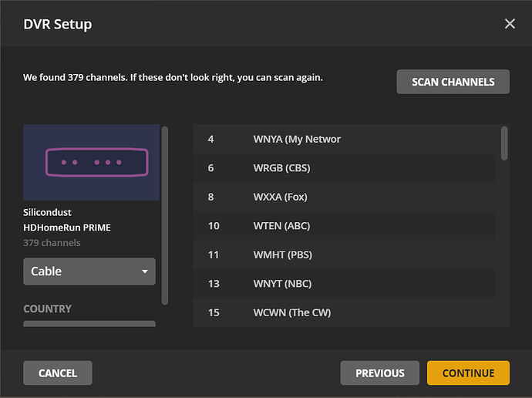Select channel 8 WXXA (Fox)

click(x=345, y=197)
